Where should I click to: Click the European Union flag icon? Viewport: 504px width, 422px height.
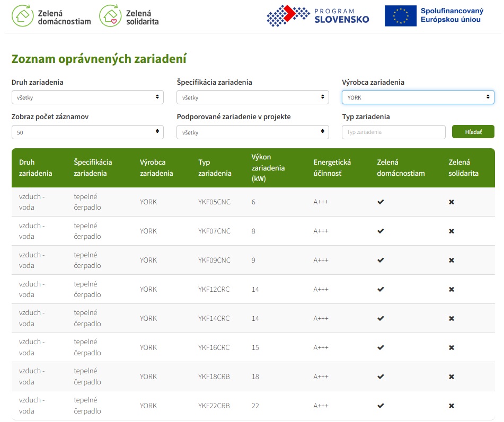(401, 16)
